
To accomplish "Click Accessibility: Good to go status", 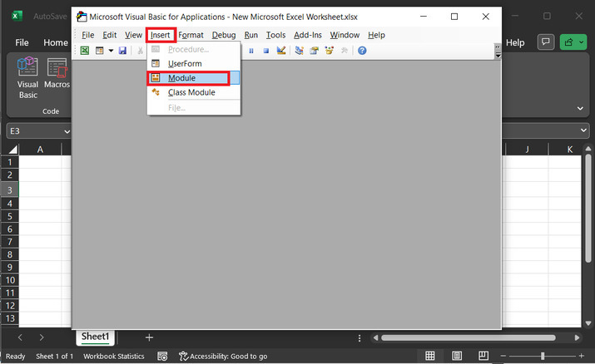I will pos(223,357).
